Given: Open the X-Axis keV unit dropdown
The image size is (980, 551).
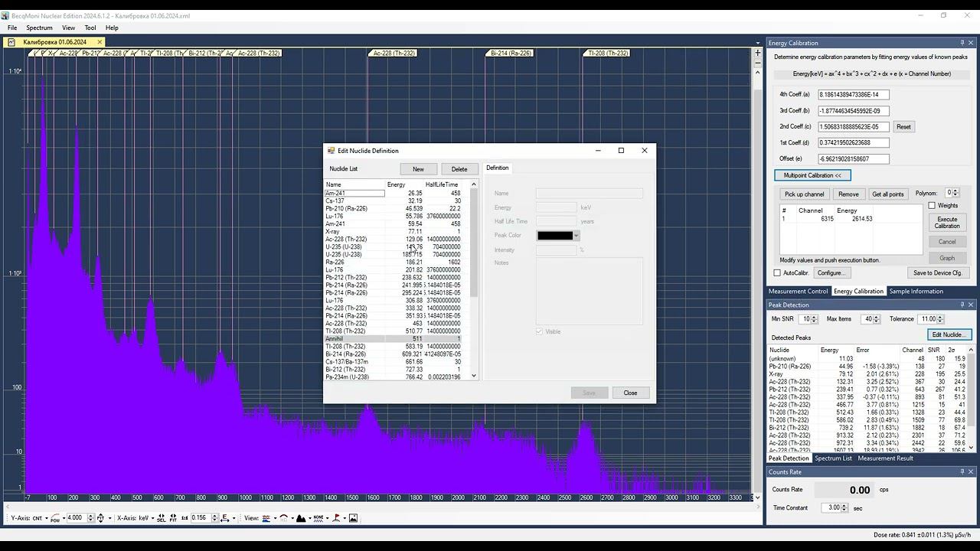Looking at the screenshot, I should [152, 518].
